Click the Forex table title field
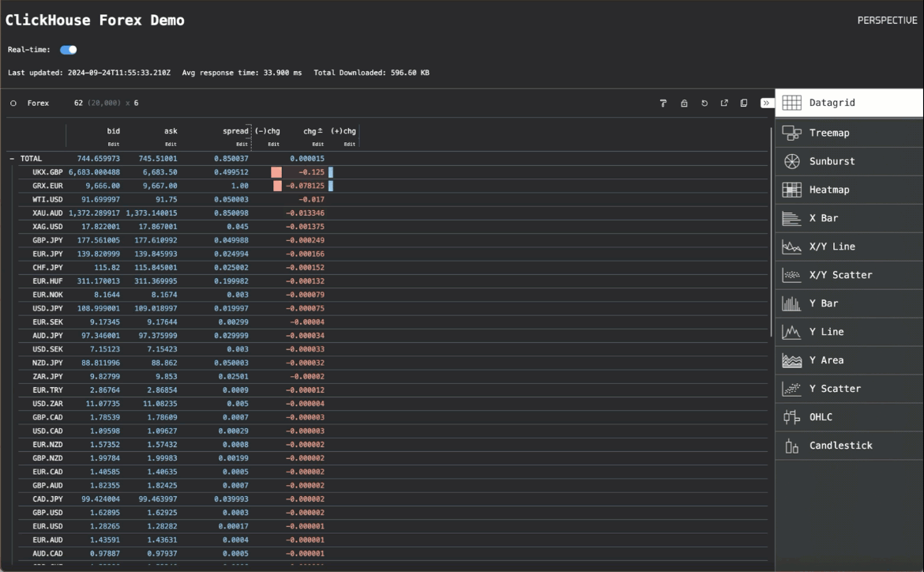This screenshot has height=572, width=924. [x=38, y=103]
